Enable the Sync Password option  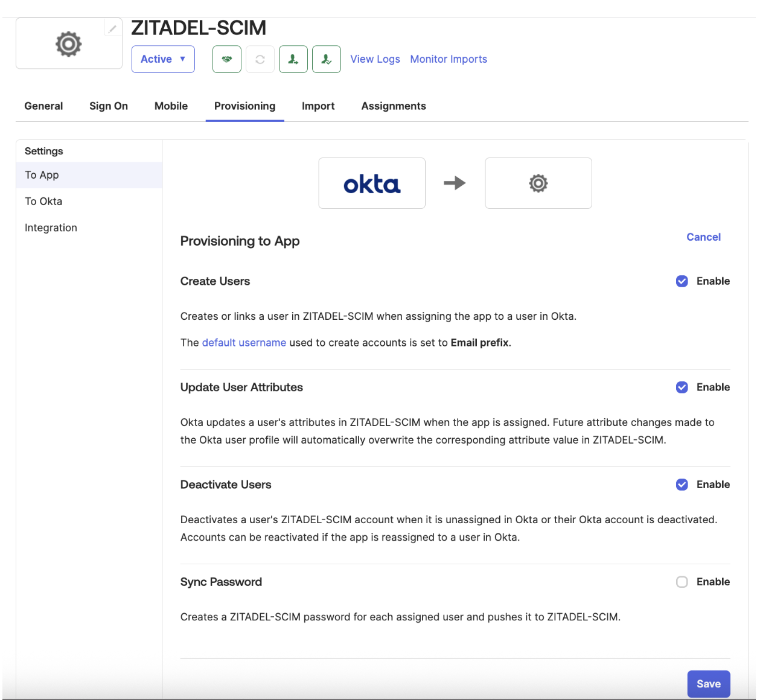point(682,582)
